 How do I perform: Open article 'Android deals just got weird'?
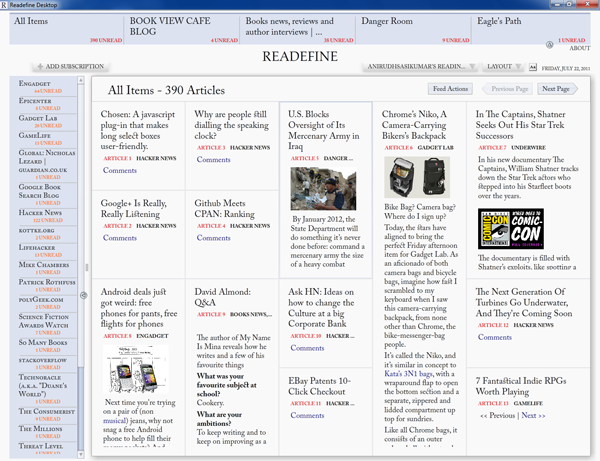139,308
